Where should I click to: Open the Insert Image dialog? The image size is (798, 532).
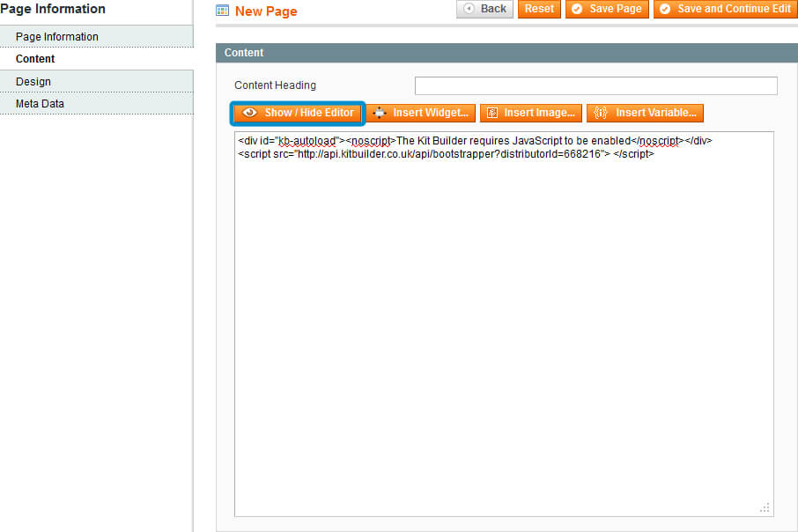[531, 113]
